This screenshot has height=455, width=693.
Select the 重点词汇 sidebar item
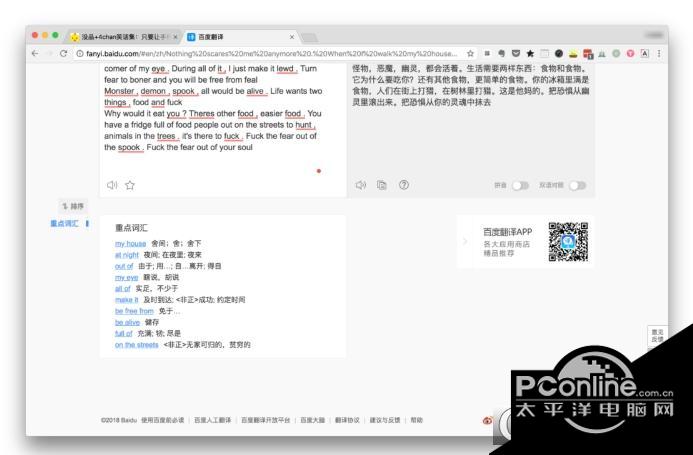[65, 223]
